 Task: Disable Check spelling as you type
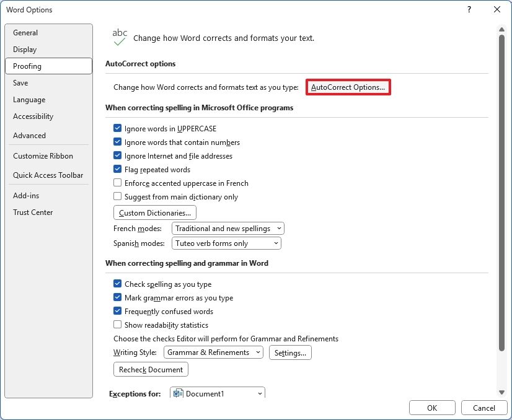pyautogui.click(x=118, y=284)
